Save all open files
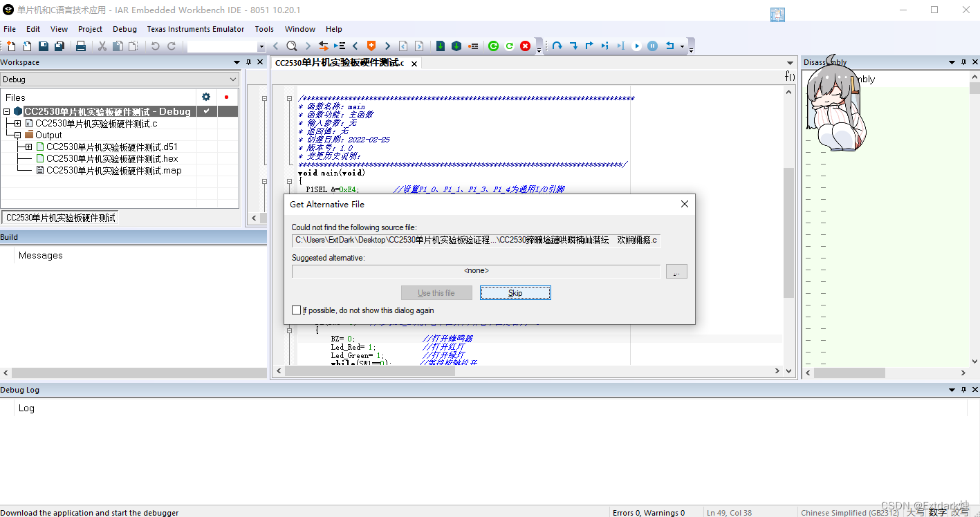980x517 pixels. coord(58,46)
